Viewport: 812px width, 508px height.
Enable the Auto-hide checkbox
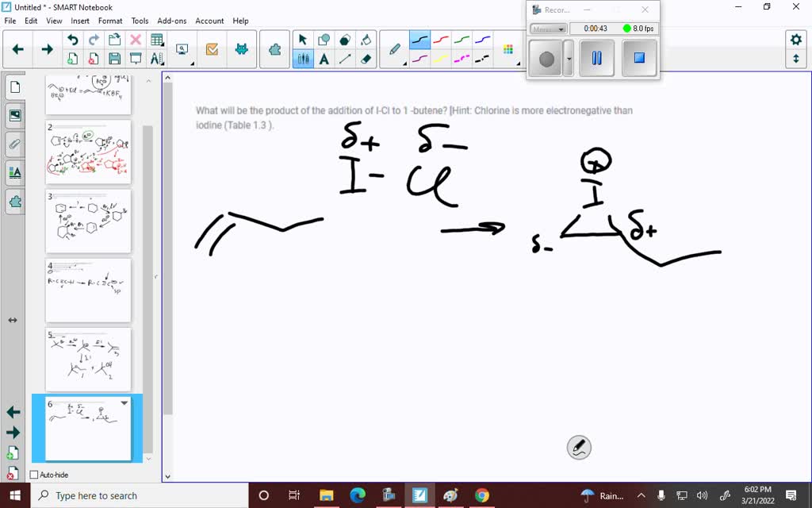tap(33, 475)
